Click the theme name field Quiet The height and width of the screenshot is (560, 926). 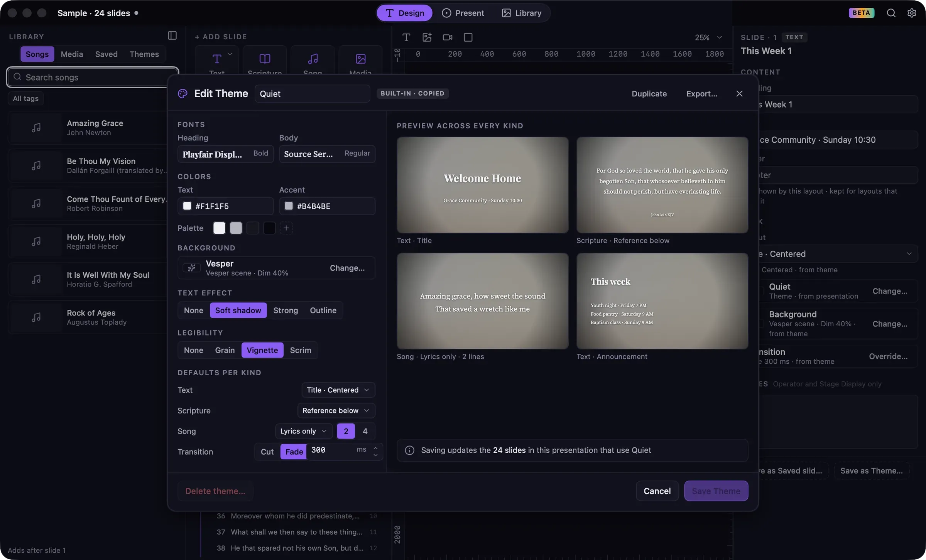(x=312, y=94)
